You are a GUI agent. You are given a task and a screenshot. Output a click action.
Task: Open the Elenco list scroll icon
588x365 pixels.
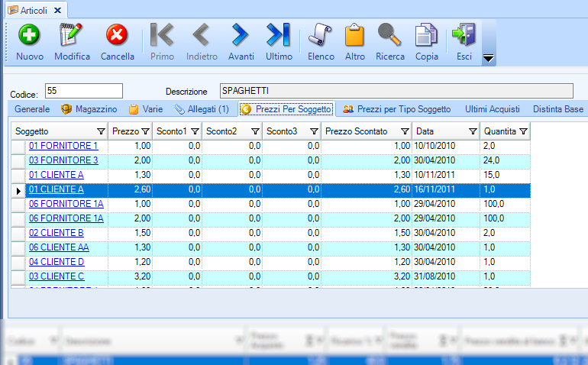[x=321, y=35]
